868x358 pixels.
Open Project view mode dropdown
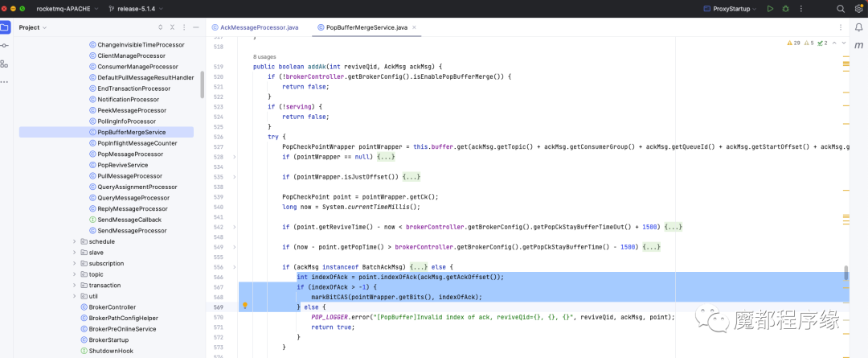pyautogui.click(x=33, y=27)
